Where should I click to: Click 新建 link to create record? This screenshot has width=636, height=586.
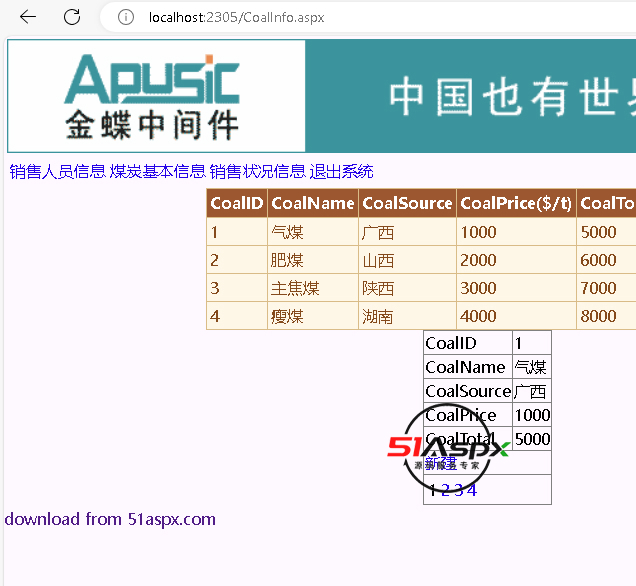440,463
